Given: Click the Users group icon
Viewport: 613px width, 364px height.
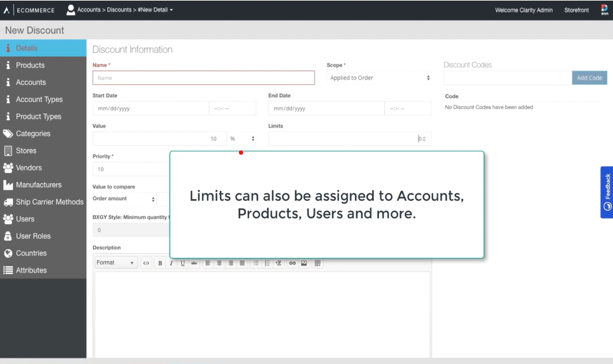Looking at the screenshot, I should [8, 219].
